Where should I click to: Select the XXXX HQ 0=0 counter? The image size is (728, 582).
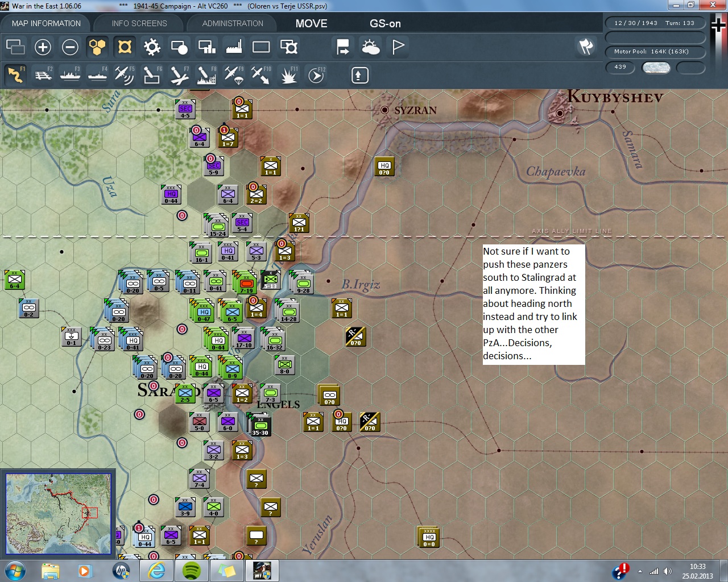point(429,537)
